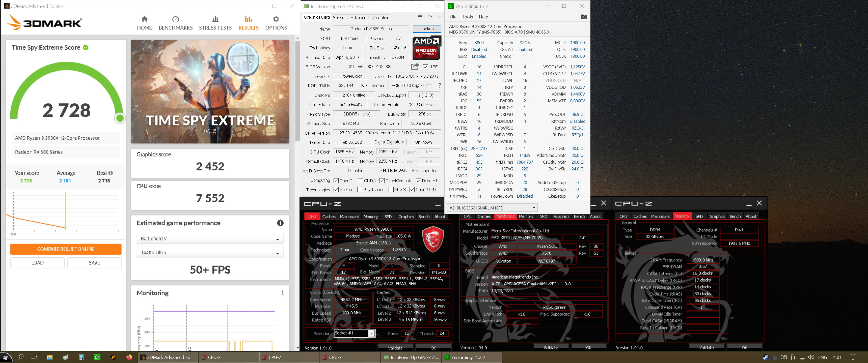868x363 pixels.
Task: Open ZenTimings memory module selector dropdown
Action: [492, 208]
